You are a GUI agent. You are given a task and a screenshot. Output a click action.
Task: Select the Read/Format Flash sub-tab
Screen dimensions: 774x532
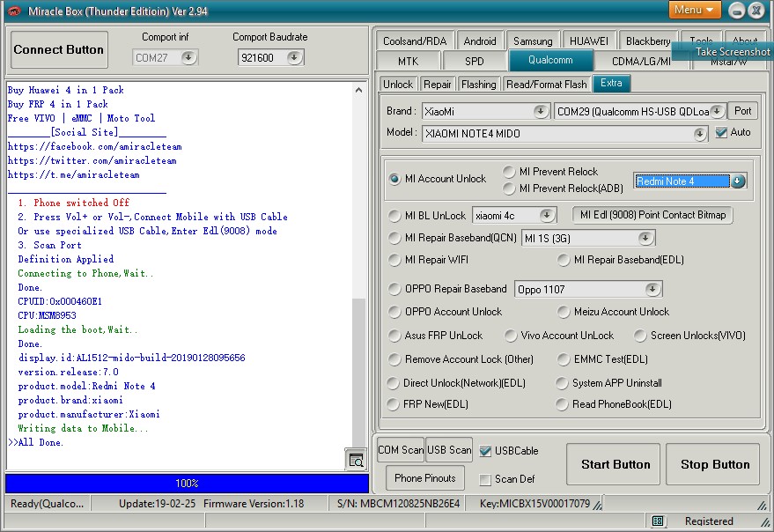tap(547, 85)
